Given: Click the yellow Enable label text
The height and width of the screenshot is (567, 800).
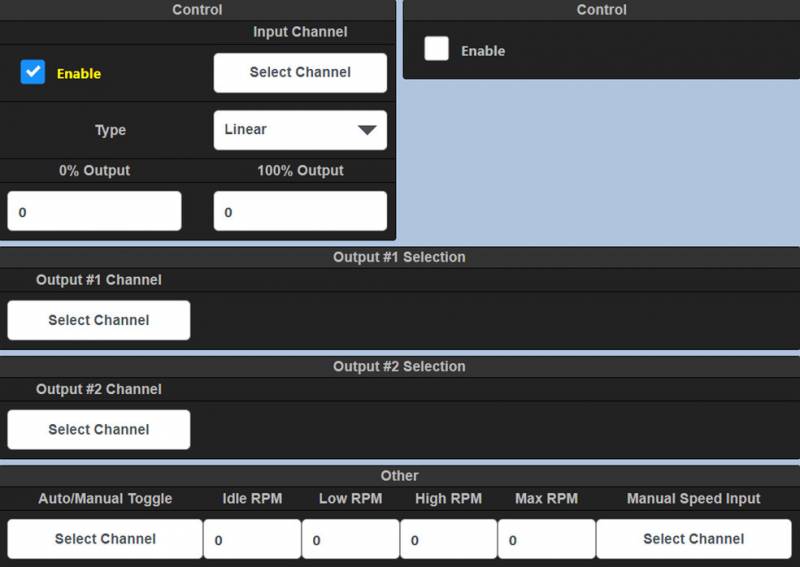Looking at the screenshot, I should (x=78, y=73).
